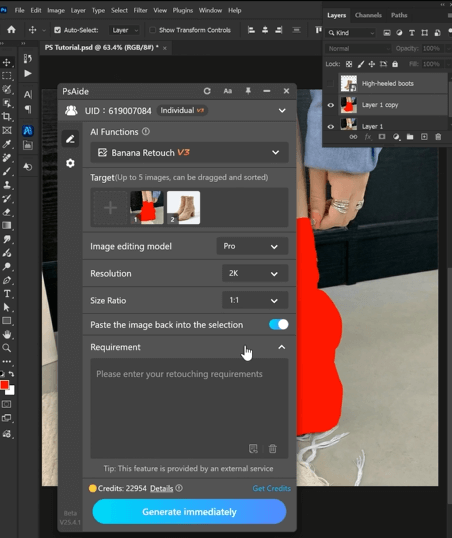Open Auto-Select Layer dropdown
452x538 pixels.
[124, 30]
